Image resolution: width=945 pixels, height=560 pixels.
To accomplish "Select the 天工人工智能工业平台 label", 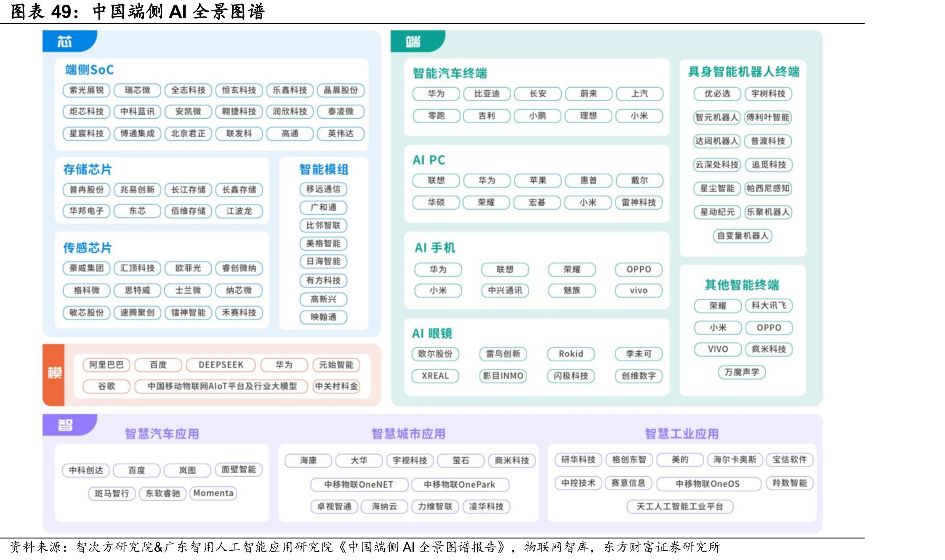I will pyautogui.click(x=680, y=507).
